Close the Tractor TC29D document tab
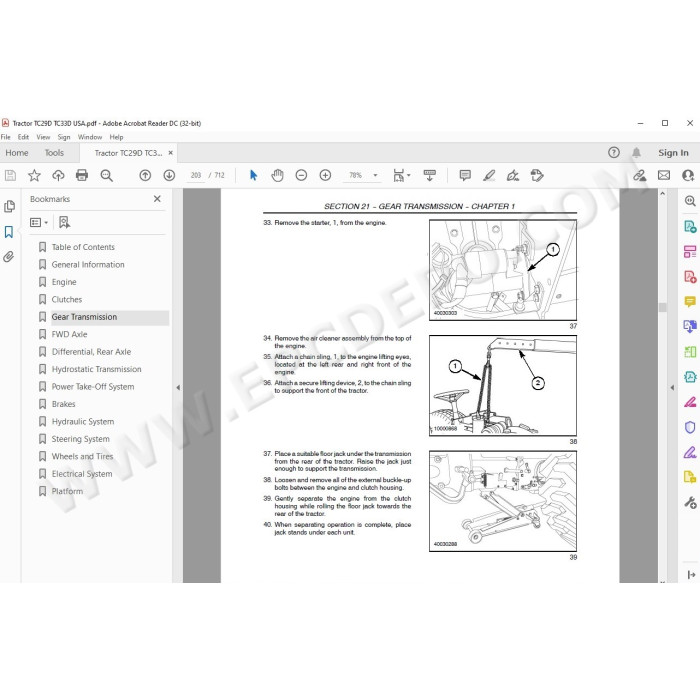700x700 pixels. (171, 153)
